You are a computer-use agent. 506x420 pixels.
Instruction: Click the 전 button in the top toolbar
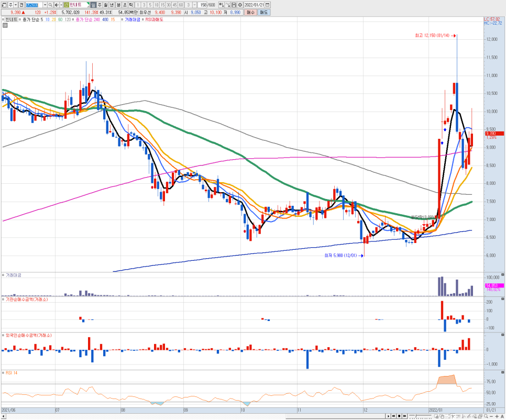(x=21, y=5)
